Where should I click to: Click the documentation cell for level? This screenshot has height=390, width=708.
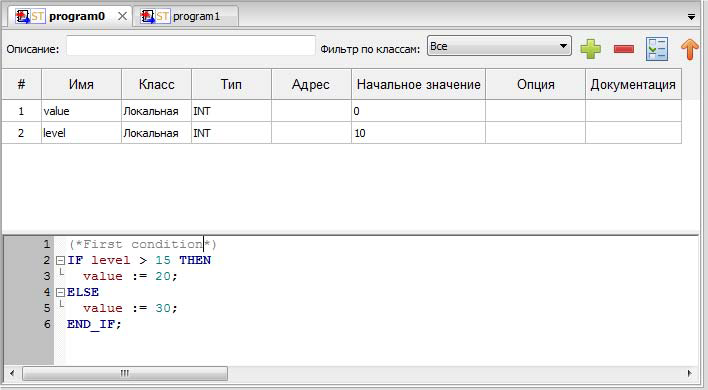(x=633, y=133)
